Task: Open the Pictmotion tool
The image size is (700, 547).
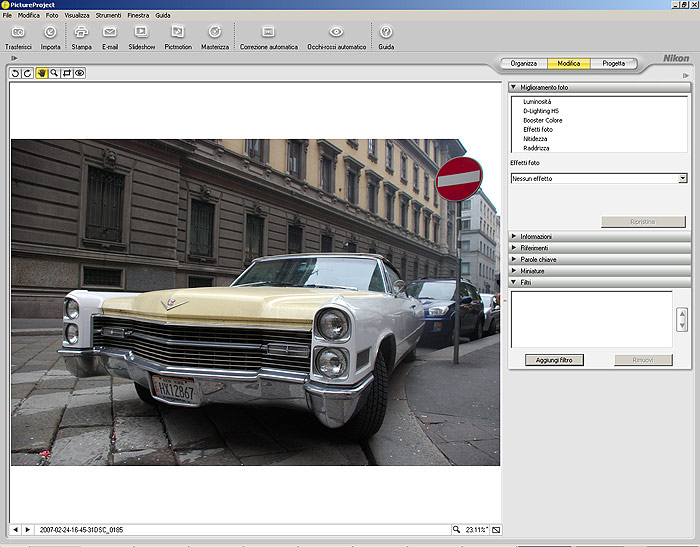Action: 178,33
